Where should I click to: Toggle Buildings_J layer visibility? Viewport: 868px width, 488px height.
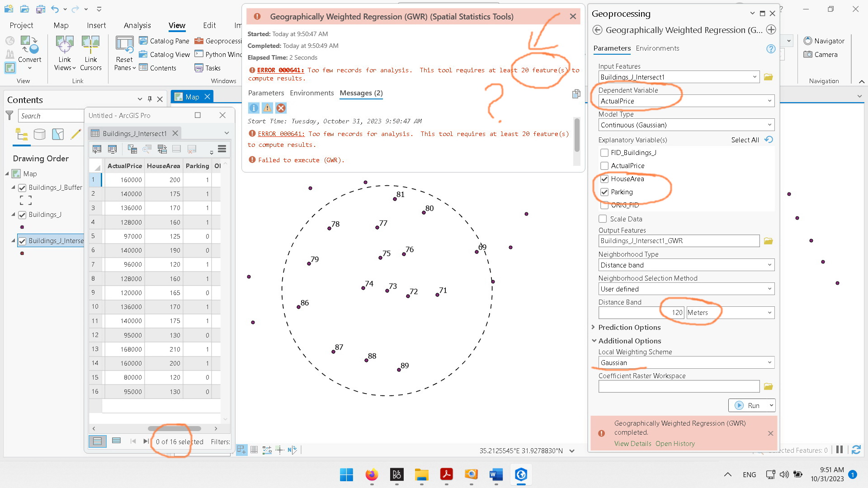pos(22,215)
